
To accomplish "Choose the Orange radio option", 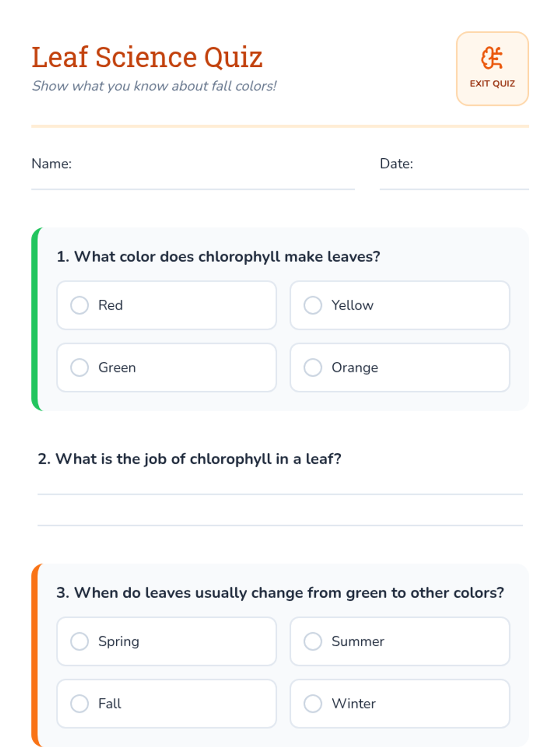I will (x=313, y=367).
